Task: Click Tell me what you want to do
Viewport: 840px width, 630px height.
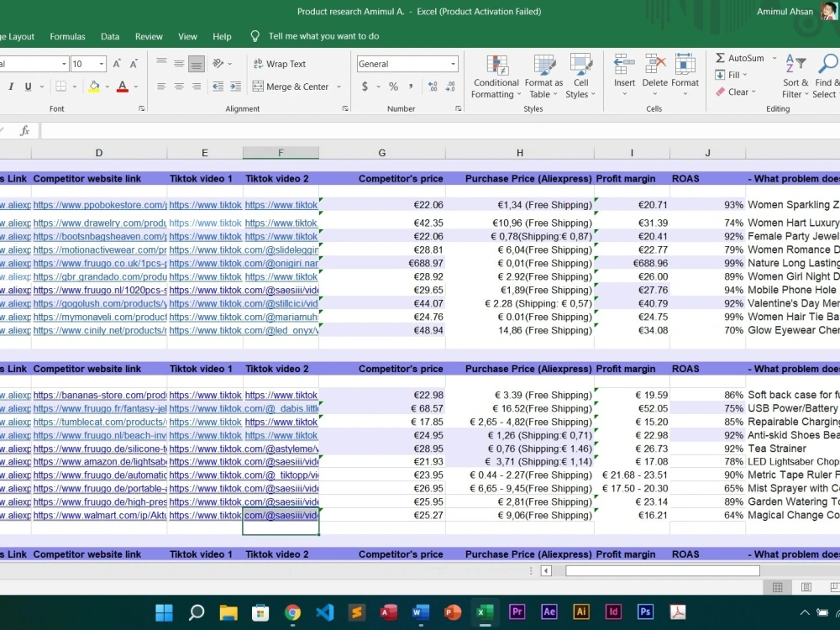Action: (323, 36)
